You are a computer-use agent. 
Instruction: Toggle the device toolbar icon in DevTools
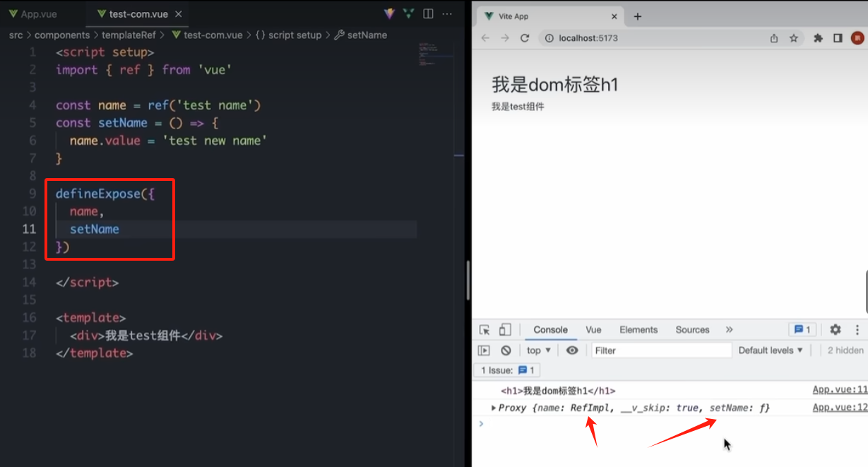(x=505, y=330)
